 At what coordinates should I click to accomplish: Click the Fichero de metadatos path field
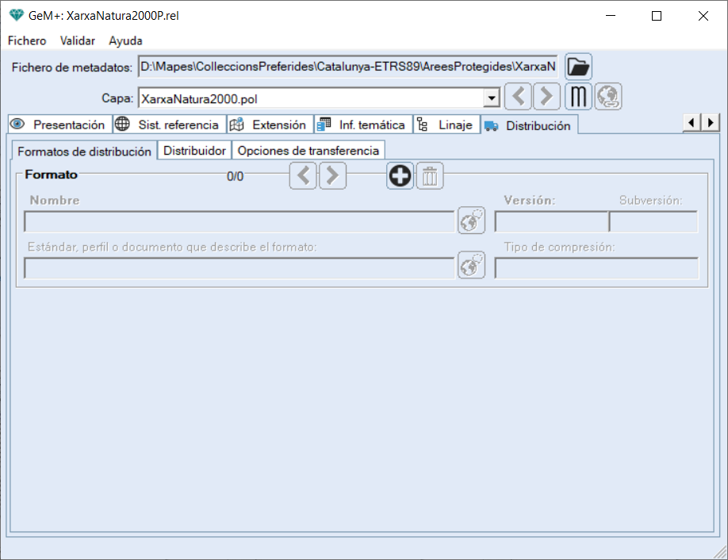348,67
